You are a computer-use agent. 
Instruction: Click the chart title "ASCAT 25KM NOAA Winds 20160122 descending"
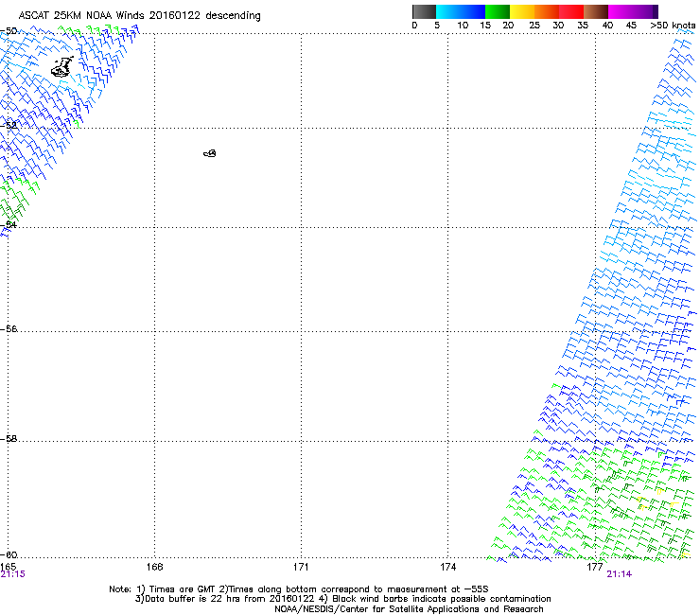click(x=139, y=16)
